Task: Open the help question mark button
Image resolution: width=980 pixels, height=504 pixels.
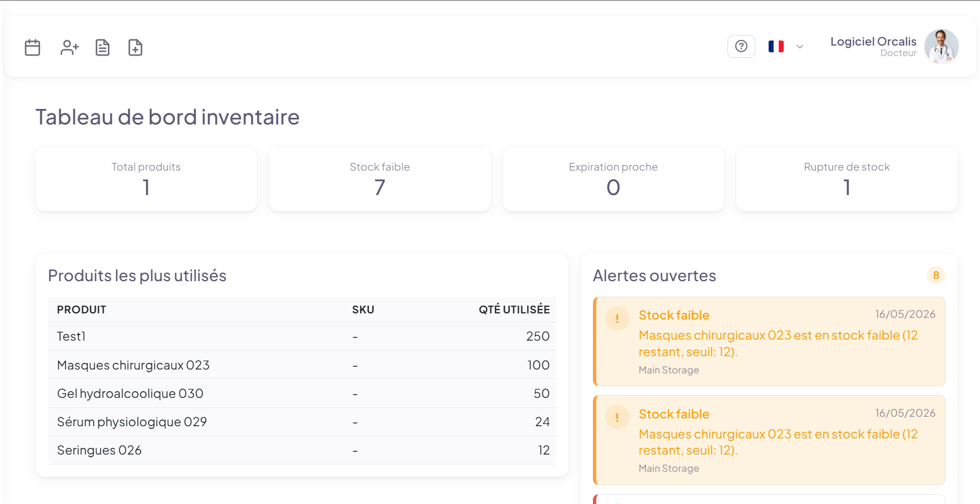Action: coord(741,46)
